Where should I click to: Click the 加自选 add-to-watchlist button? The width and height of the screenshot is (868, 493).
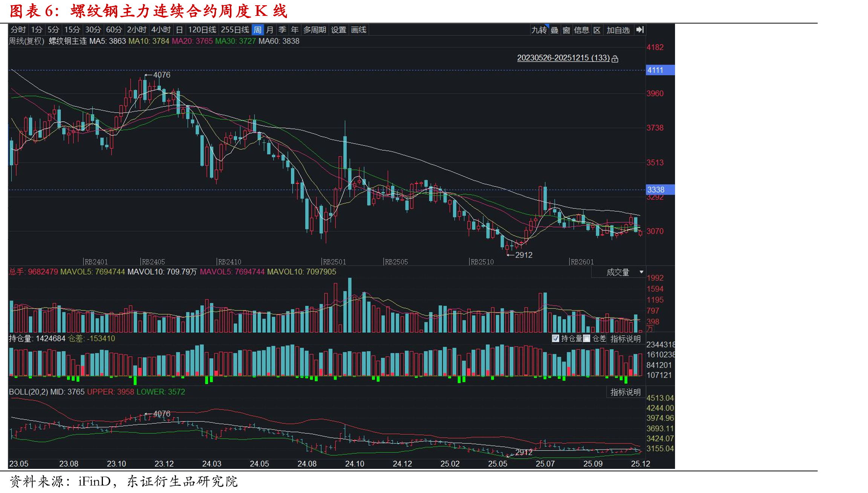click(x=618, y=30)
